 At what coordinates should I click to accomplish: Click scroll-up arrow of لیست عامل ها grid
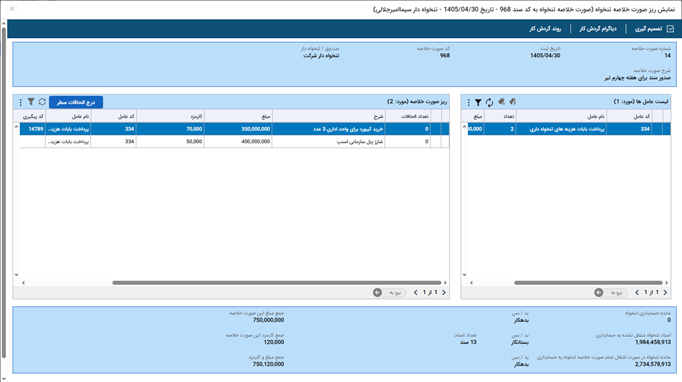click(x=465, y=126)
